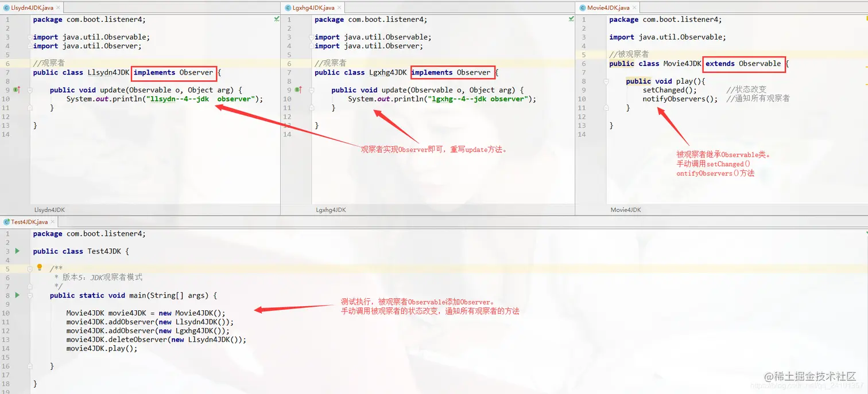Click the //观察者 comment in Lgxhg4JDK.java
868x394 pixels.
(x=331, y=64)
